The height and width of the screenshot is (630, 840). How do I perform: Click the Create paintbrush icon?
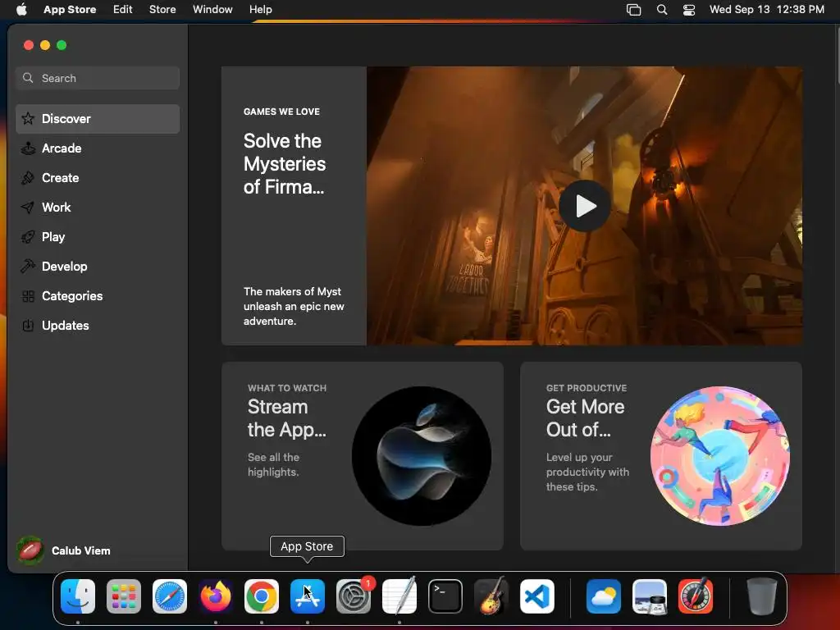(28, 178)
